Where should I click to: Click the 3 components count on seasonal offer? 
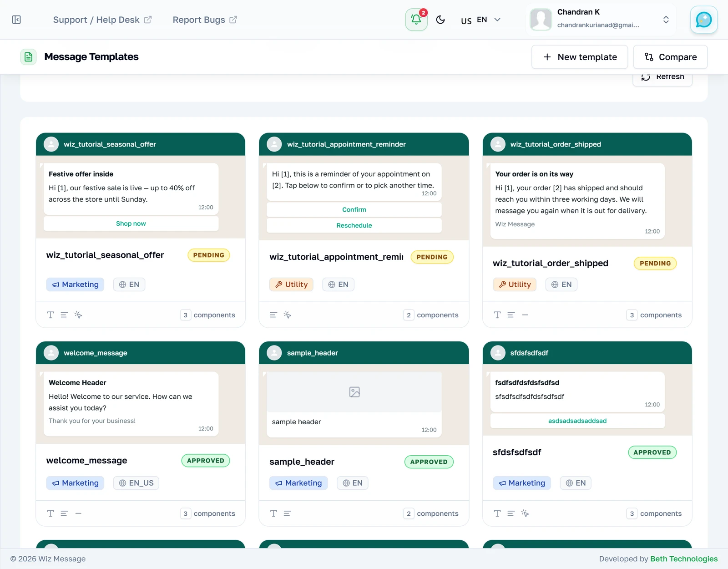[x=208, y=315]
